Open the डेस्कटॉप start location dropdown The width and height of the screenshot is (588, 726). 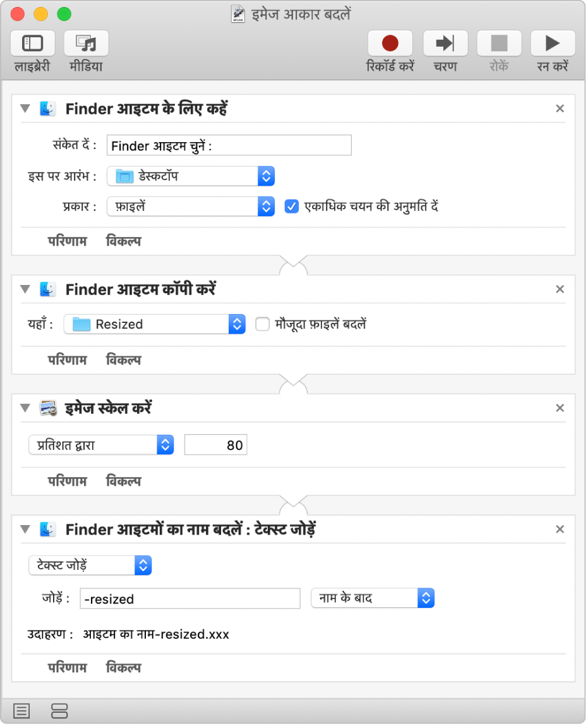tap(191, 176)
